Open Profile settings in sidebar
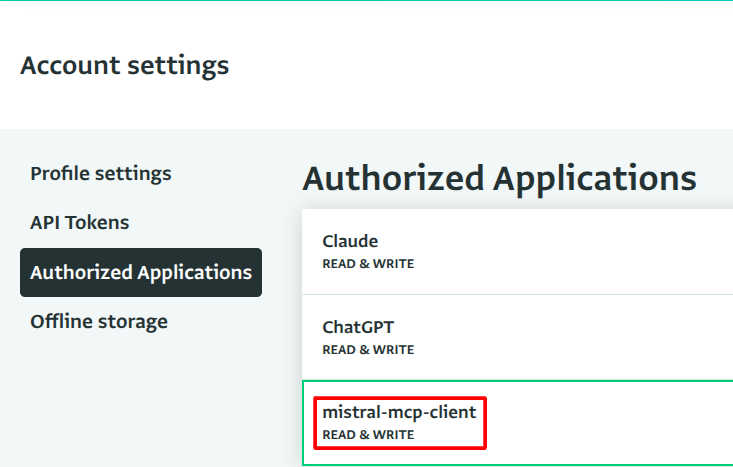The image size is (733, 467). (x=101, y=174)
